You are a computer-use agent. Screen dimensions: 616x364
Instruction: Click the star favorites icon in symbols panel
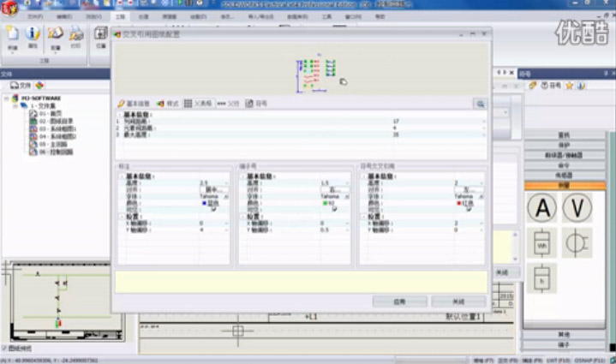tap(569, 86)
